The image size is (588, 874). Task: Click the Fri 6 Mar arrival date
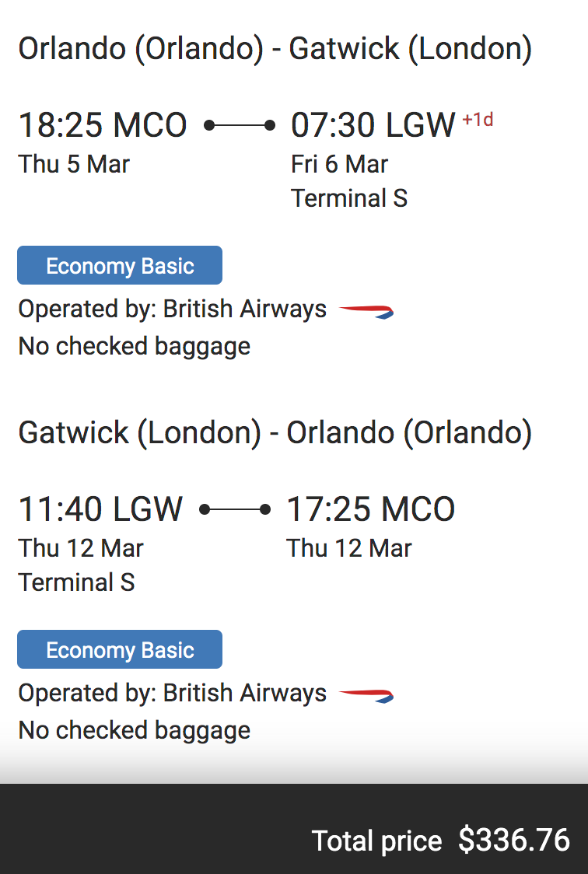tap(339, 164)
